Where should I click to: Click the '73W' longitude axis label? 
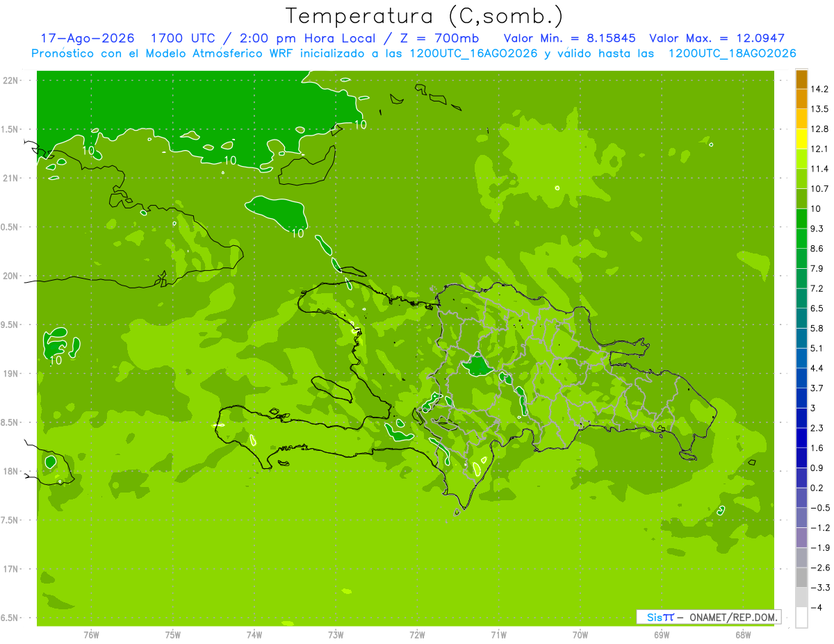(336, 634)
